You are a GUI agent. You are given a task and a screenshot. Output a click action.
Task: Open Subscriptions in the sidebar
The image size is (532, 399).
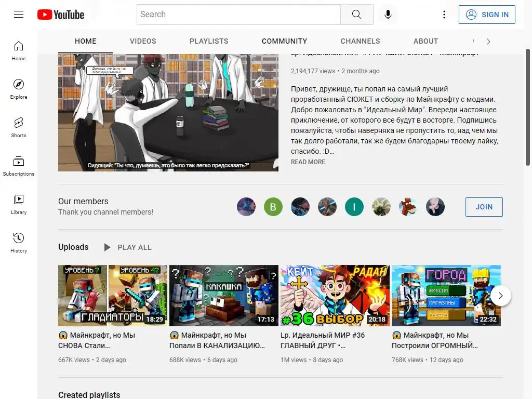pyautogui.click(x=19, y=166)
